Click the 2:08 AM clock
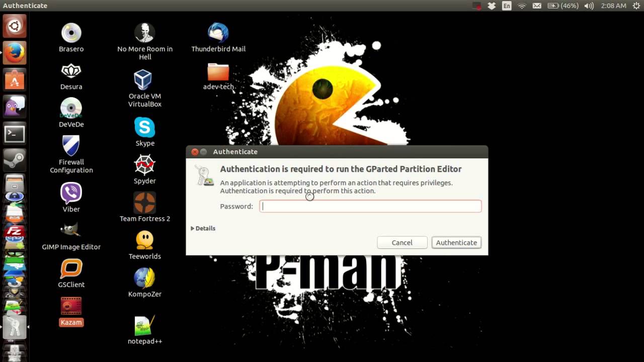Image resolution: width=644 pixels, height=362 pixels. 613,6
